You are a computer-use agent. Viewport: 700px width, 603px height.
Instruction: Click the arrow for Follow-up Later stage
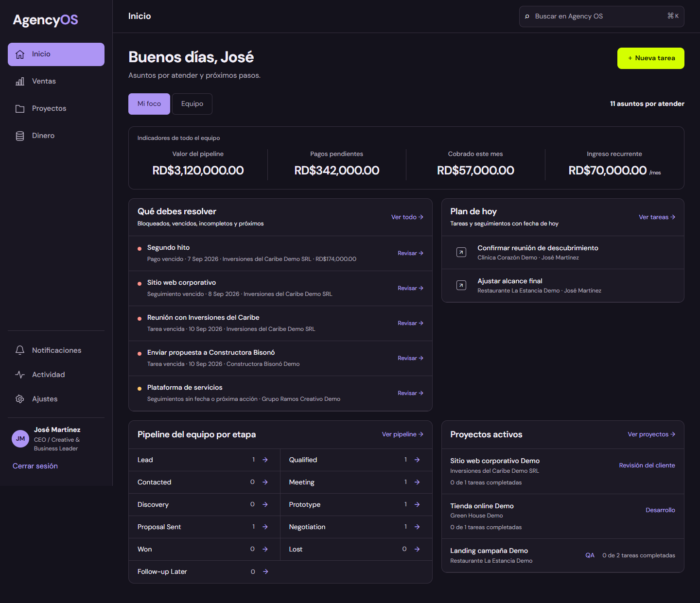click(x=265, y=571)
